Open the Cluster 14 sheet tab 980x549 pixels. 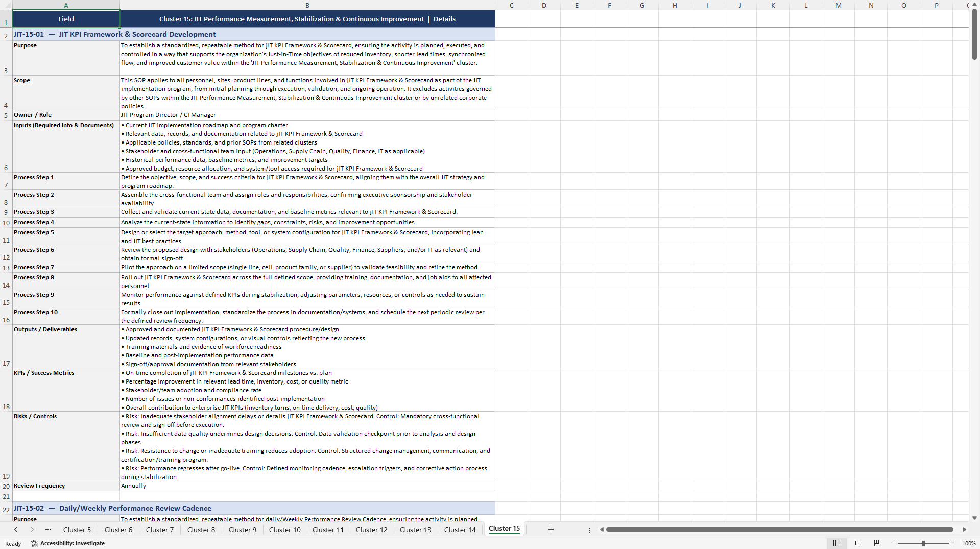tap(460, 530)
